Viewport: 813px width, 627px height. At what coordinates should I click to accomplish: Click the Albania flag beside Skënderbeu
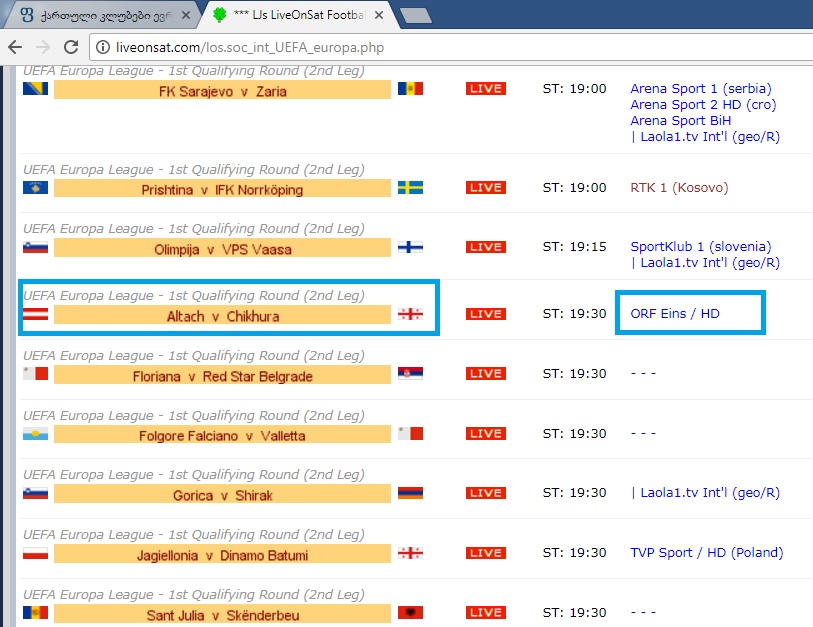click(410, 612)
